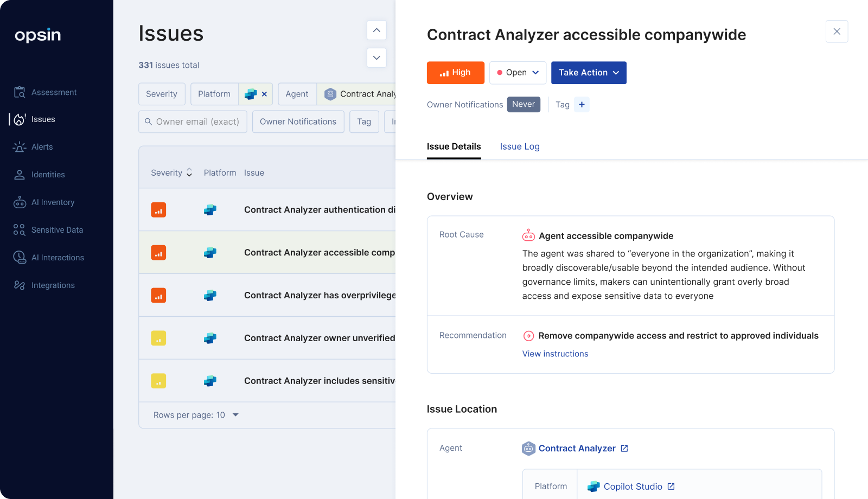
Task: Open the Open status dropdown
Action: click(517, 72)
